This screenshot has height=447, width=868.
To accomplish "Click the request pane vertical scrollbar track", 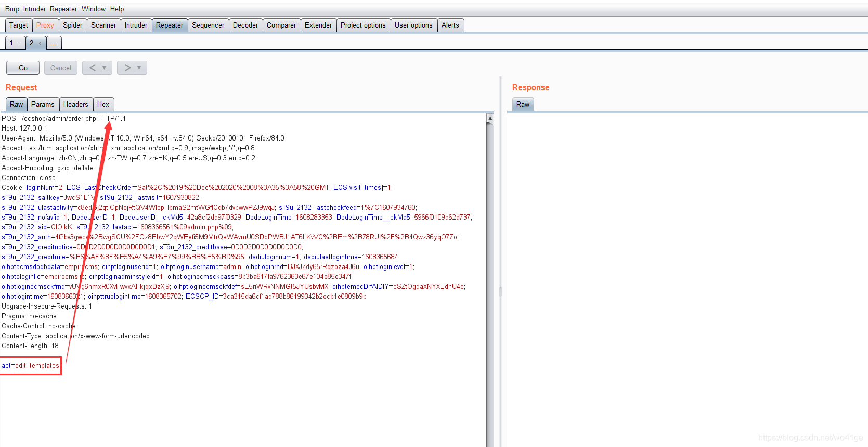I will (x=490, y=284).
